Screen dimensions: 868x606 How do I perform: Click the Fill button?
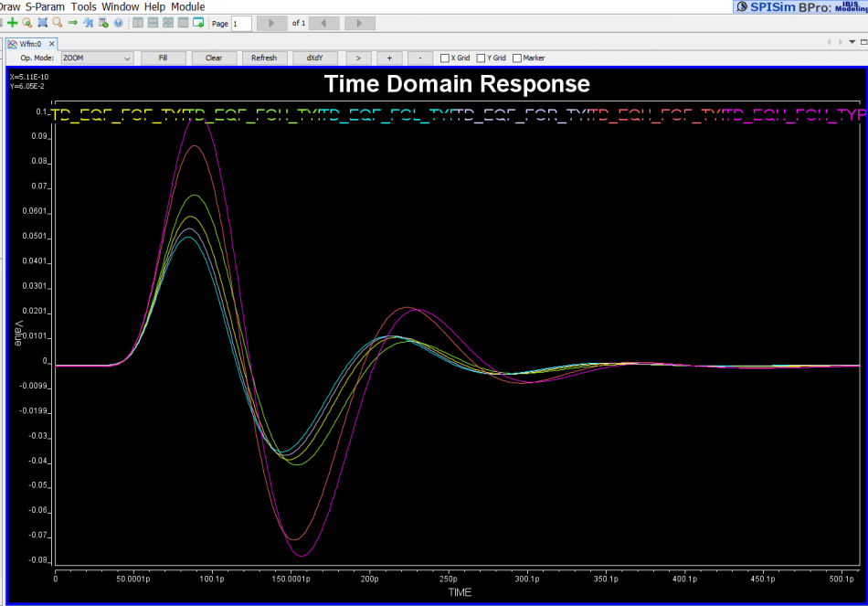(163, 58)
